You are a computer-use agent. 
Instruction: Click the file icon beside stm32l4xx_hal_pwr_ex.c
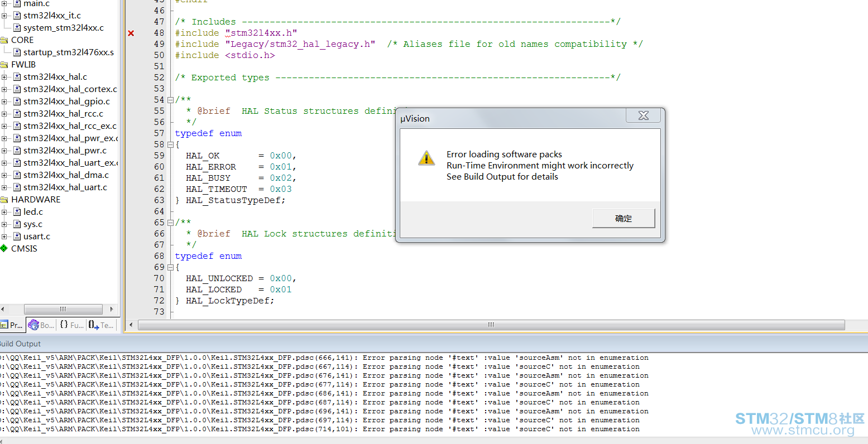[x=17, y=138]
